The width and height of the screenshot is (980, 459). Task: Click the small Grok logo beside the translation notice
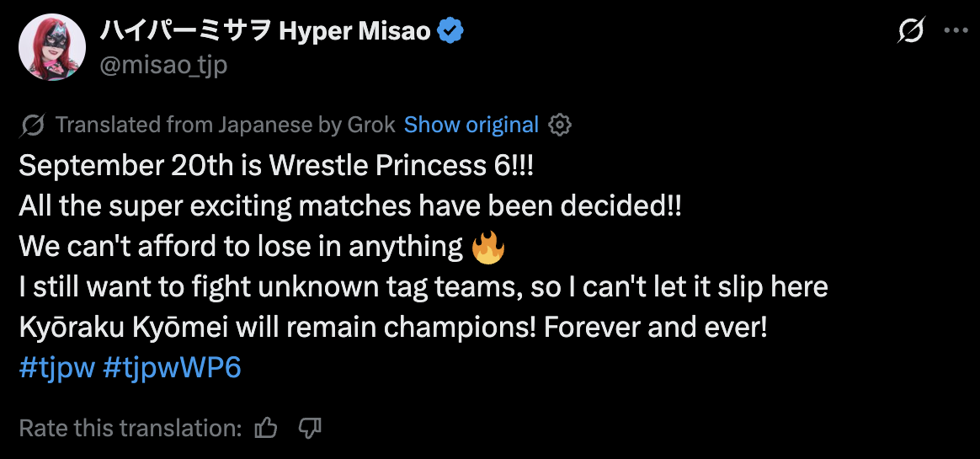[33, 125]
